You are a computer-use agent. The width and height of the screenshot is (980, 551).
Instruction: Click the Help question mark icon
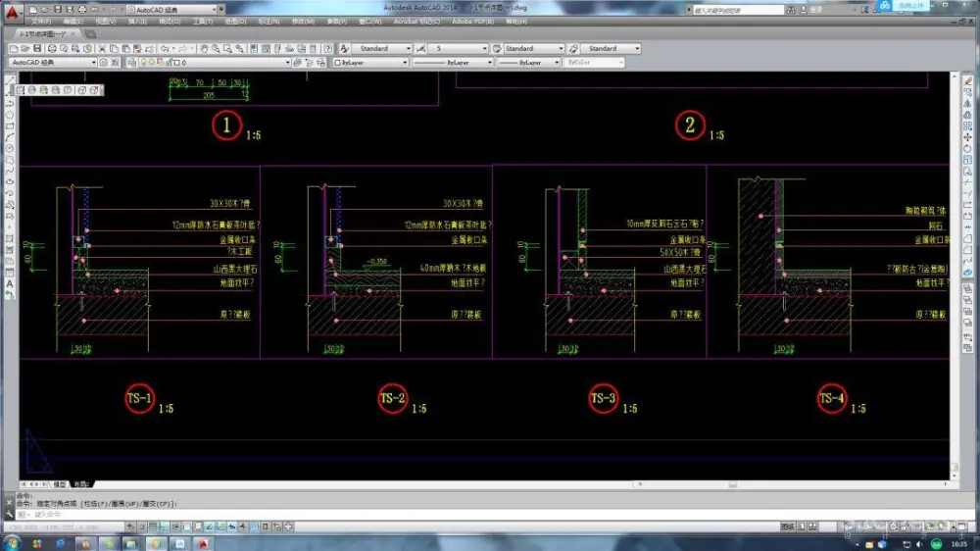tap(327, 48)
